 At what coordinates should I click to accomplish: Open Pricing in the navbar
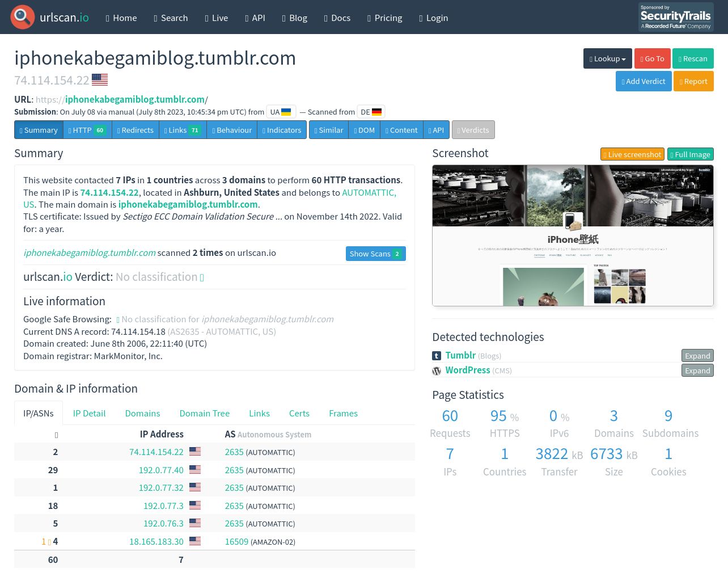click(x=385, y=18)
